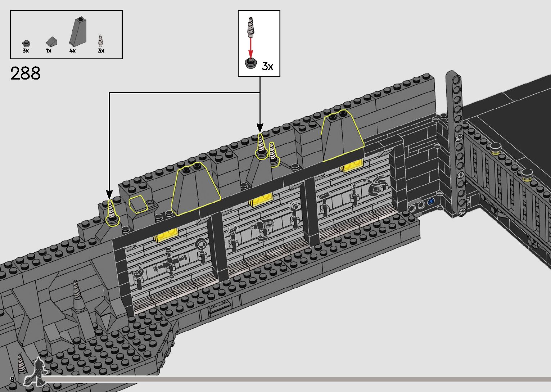Click the large 3x label in callout box
Viewport: 551px width, 392px height.
pyautogui.click(x=267, y=66)
